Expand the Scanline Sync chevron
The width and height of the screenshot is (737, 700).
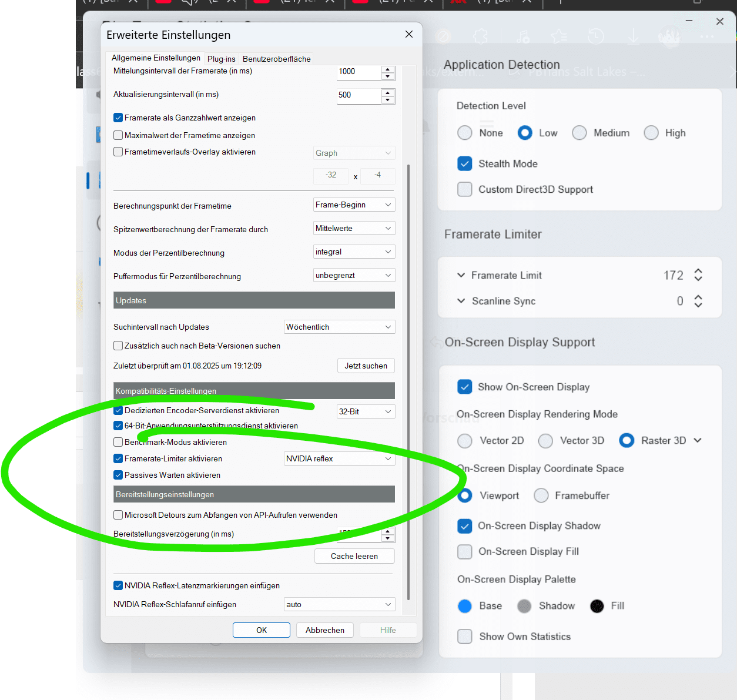pos(461,301)
